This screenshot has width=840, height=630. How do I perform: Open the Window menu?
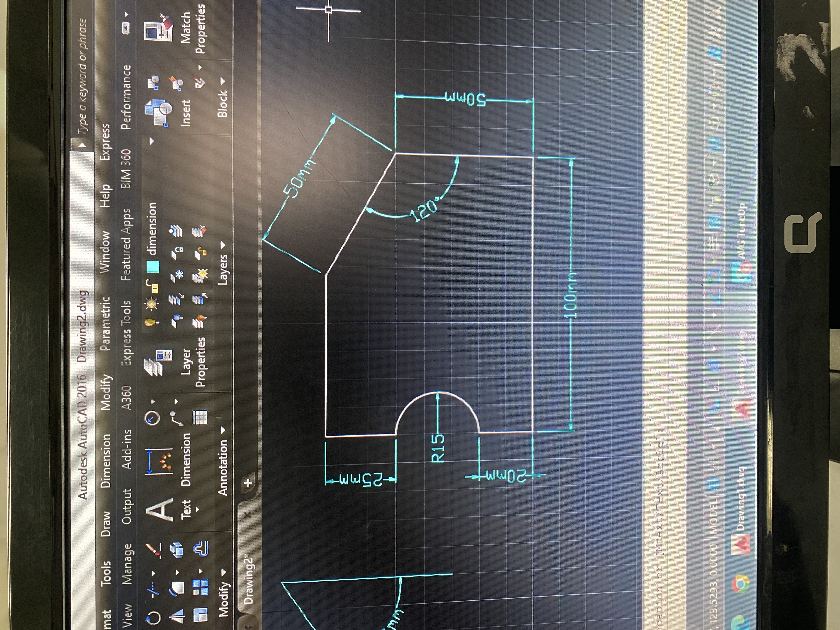105,252
